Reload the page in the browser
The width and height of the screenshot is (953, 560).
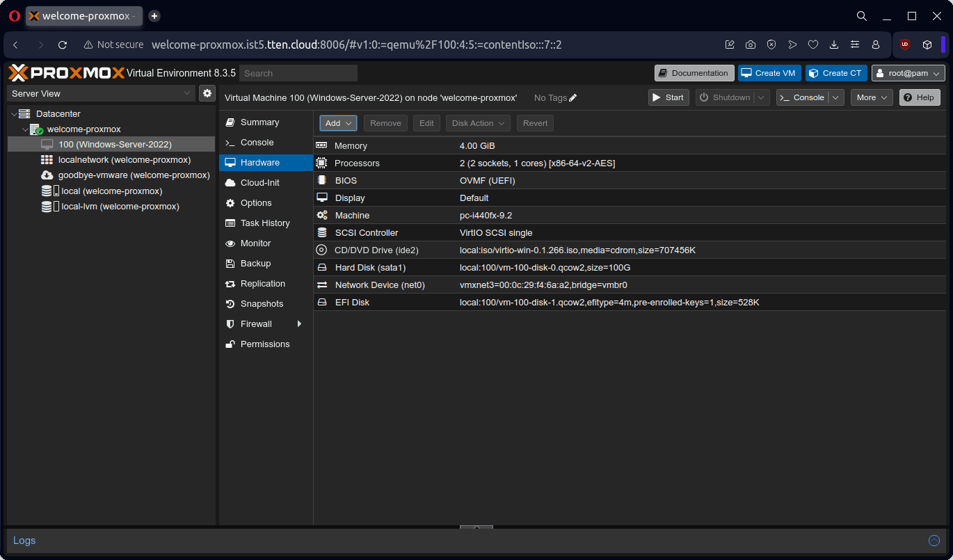[63, 45]
